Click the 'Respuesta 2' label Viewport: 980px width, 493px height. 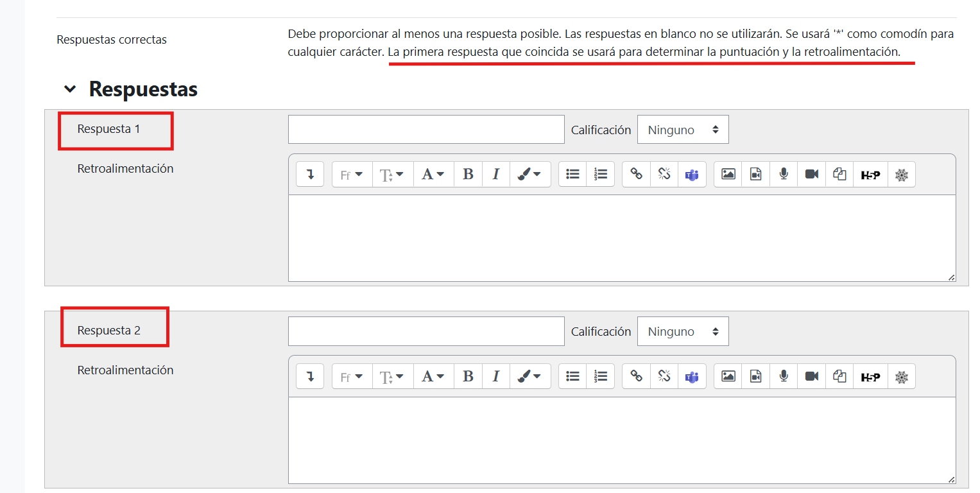(108, 331)
